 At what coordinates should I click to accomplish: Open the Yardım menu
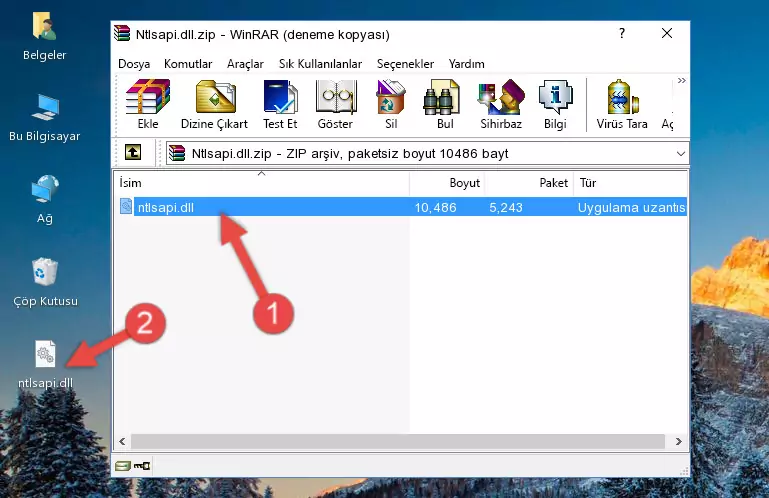coord(466,64)
